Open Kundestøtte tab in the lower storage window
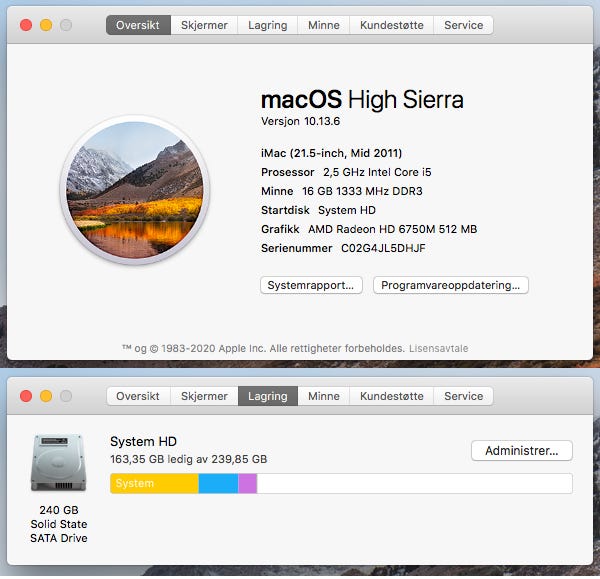This screenshot has height=579, width=600. tap(391, 396)
